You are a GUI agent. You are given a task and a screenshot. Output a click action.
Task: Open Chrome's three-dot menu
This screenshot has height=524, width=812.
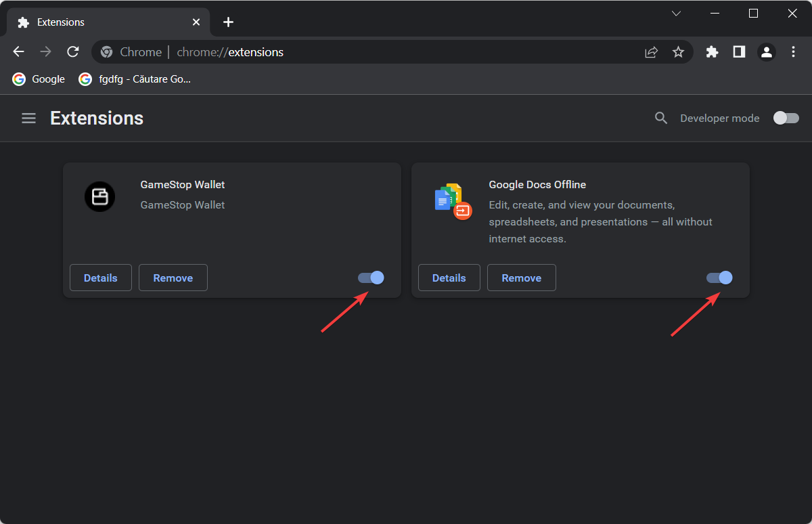click(793, 51)
